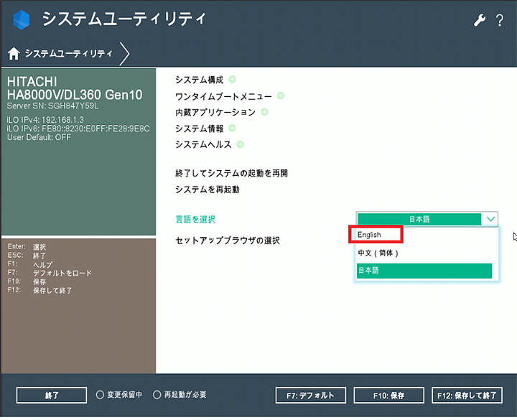Open システム情報

coord(200,129)
